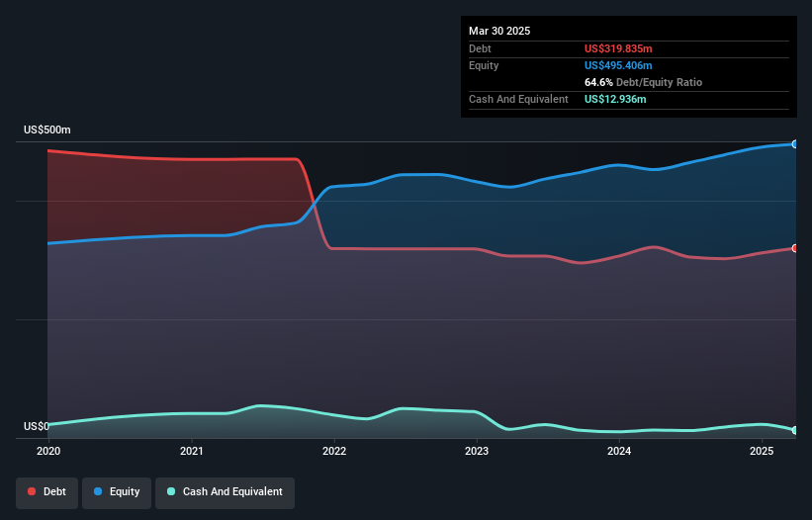Screen dimensions: 812x520
Task: Click the teal Cash And Equivalent legend dot
Action: click(x=171, y=491)
